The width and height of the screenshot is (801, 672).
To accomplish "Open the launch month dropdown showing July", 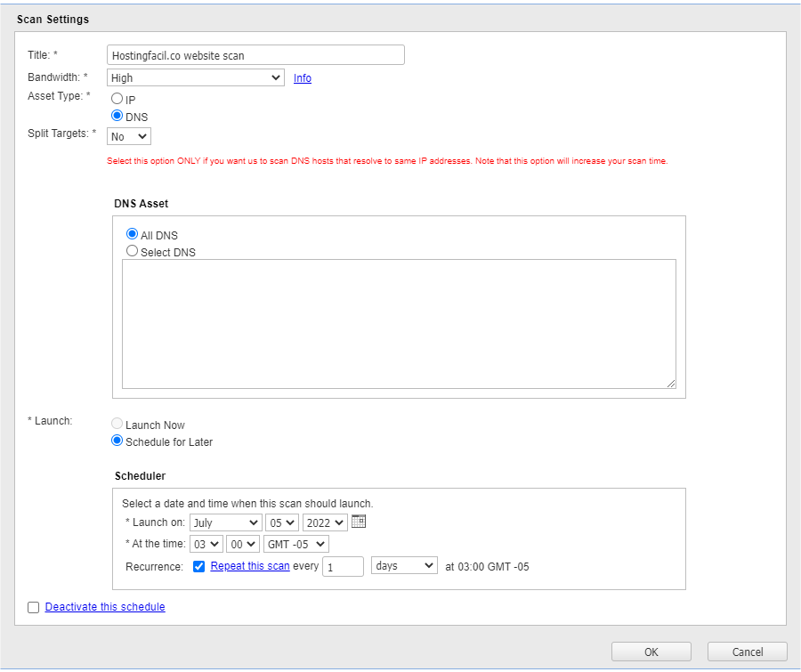I will coord(225,522).
